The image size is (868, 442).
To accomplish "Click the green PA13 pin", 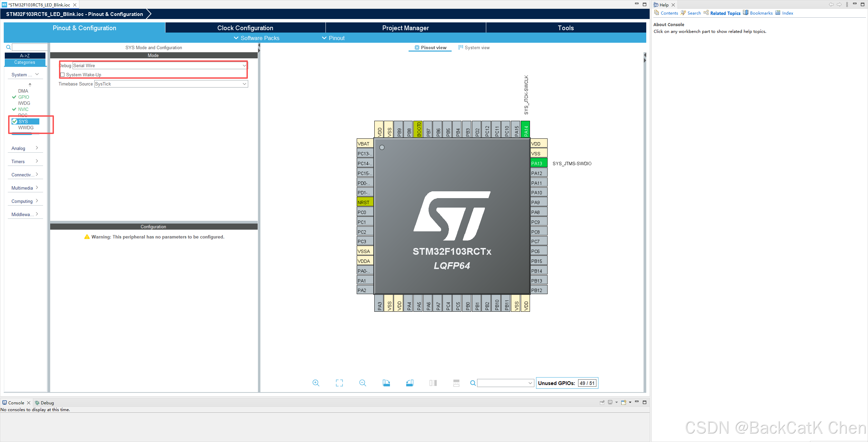I will click(538, 163).
